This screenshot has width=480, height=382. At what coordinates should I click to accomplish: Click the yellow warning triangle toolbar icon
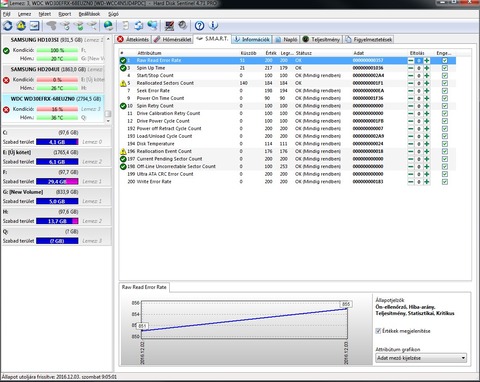pyautogui.click(x=21, y=26)
